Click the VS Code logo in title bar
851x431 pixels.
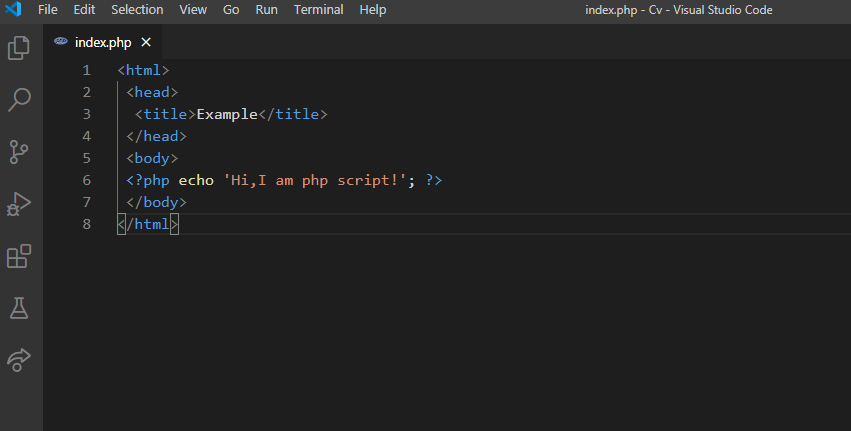click(x=14, y=10)
